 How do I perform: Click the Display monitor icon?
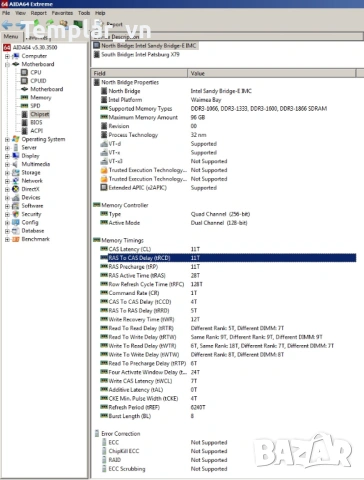click(16, 156)
